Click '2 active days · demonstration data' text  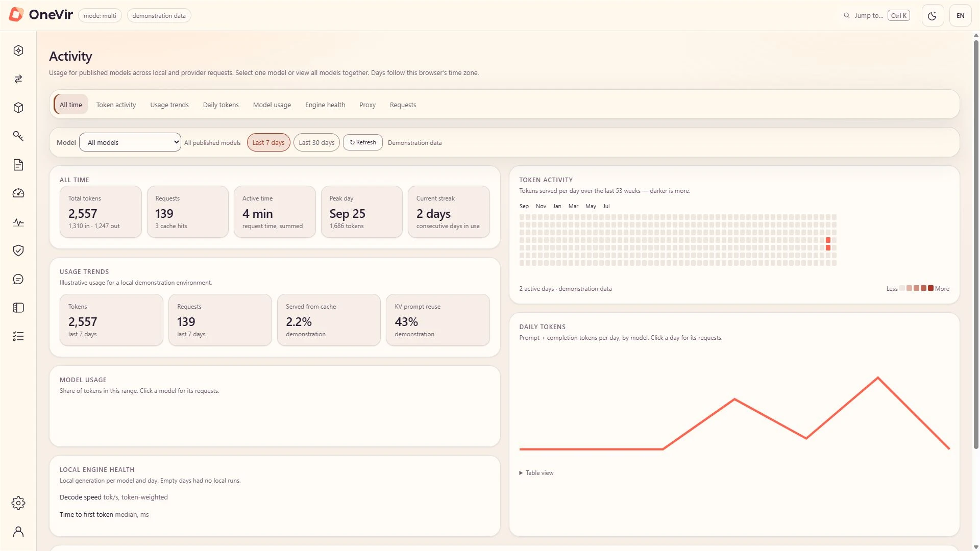point(565,289)
